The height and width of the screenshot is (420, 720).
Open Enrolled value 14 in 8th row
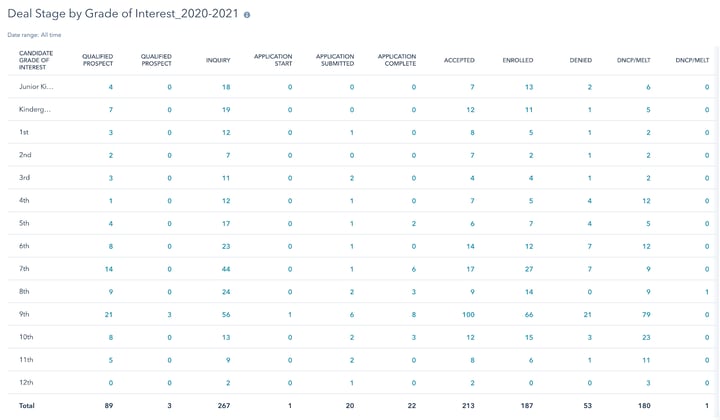tap(529, 292)
